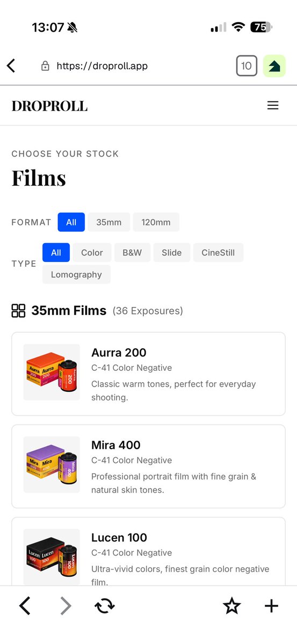
Task: Tap the battery indicator in status bar
Action: (262, 27)
